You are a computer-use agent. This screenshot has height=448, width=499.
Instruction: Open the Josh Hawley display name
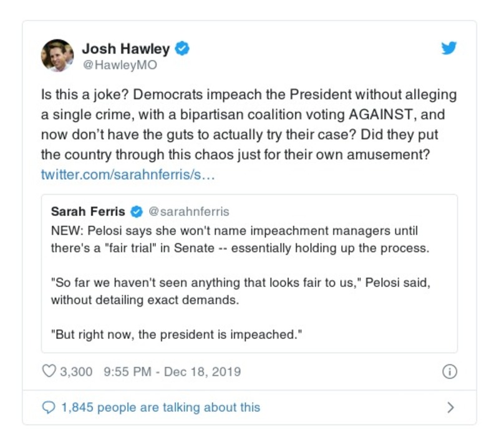[x=125, y=49]
